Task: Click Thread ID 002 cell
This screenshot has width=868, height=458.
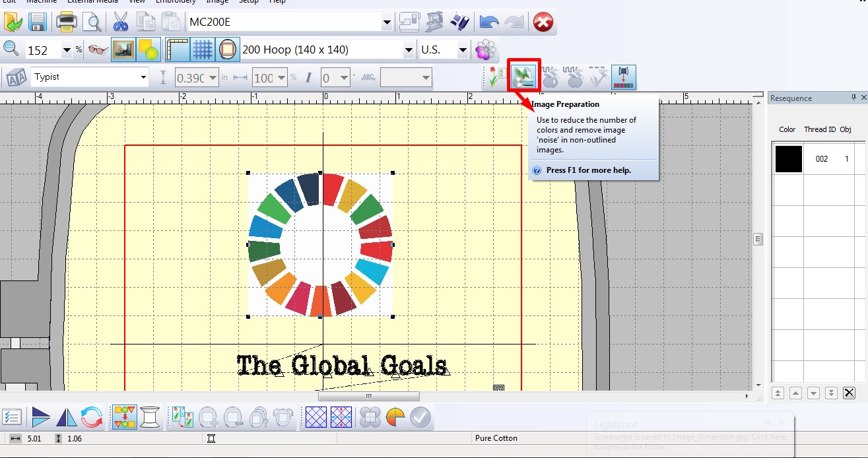Action: click(822, 159)
